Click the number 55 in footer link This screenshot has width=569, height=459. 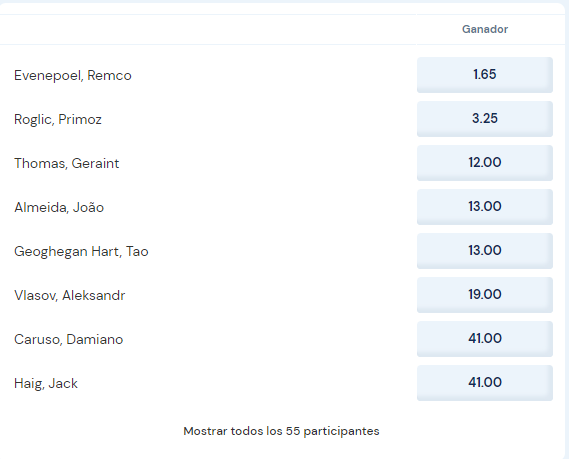(x=293, y=431)
